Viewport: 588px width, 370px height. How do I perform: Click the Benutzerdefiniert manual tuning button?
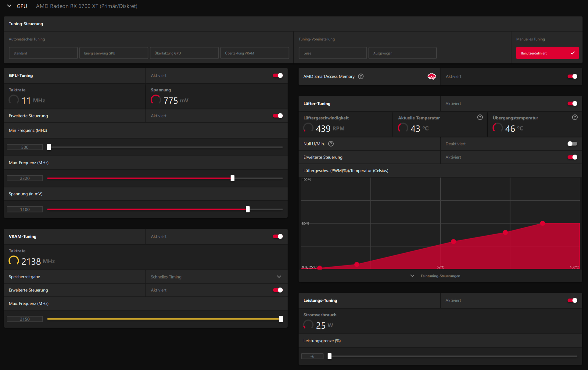point(547,53)
